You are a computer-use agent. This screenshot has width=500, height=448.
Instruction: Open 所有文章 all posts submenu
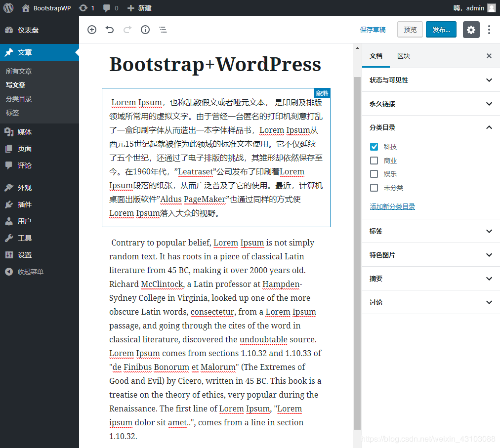19,71
